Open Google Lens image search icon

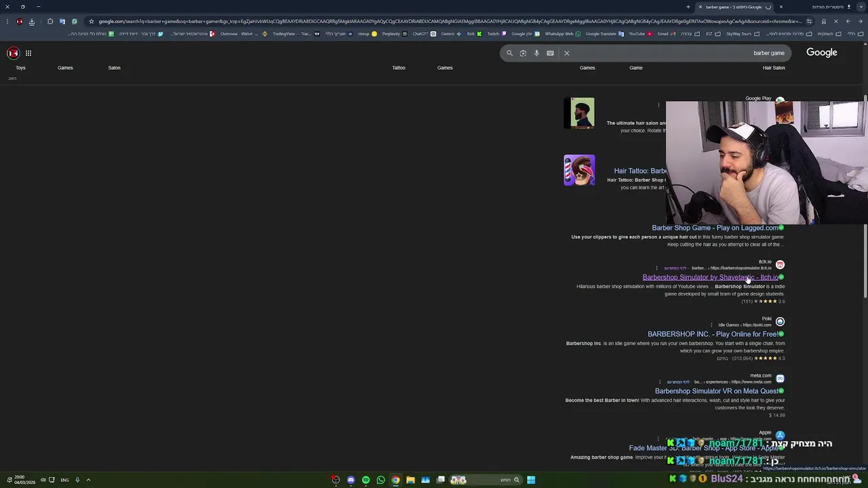click(x=523, y=53)
